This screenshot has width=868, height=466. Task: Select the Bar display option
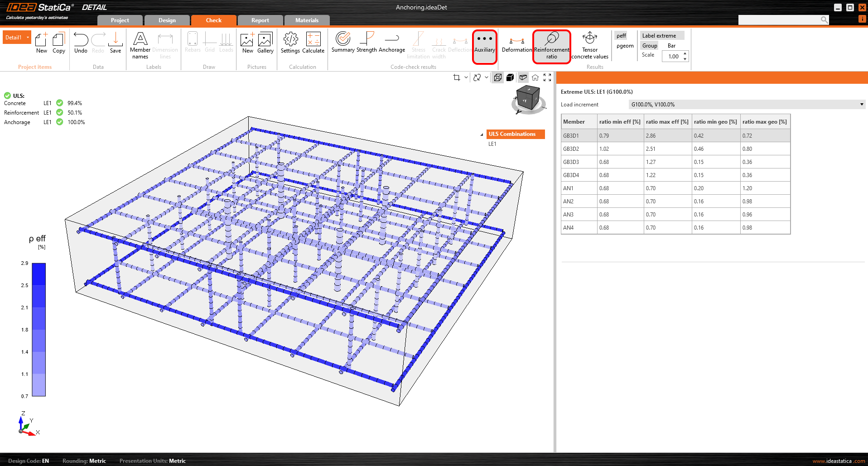click(671, 46)
